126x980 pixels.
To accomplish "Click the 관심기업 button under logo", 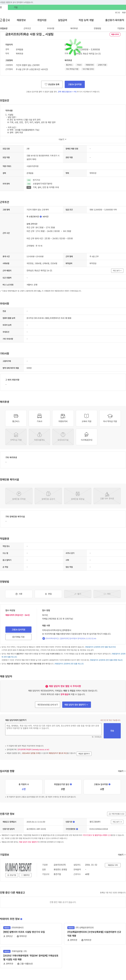I will 12,875.
